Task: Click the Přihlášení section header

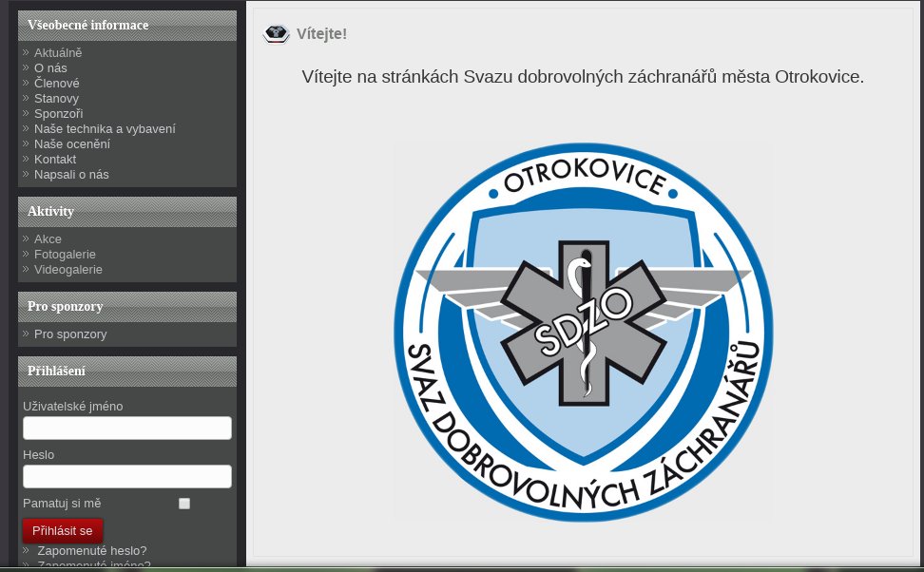Action: pos(127,372)
